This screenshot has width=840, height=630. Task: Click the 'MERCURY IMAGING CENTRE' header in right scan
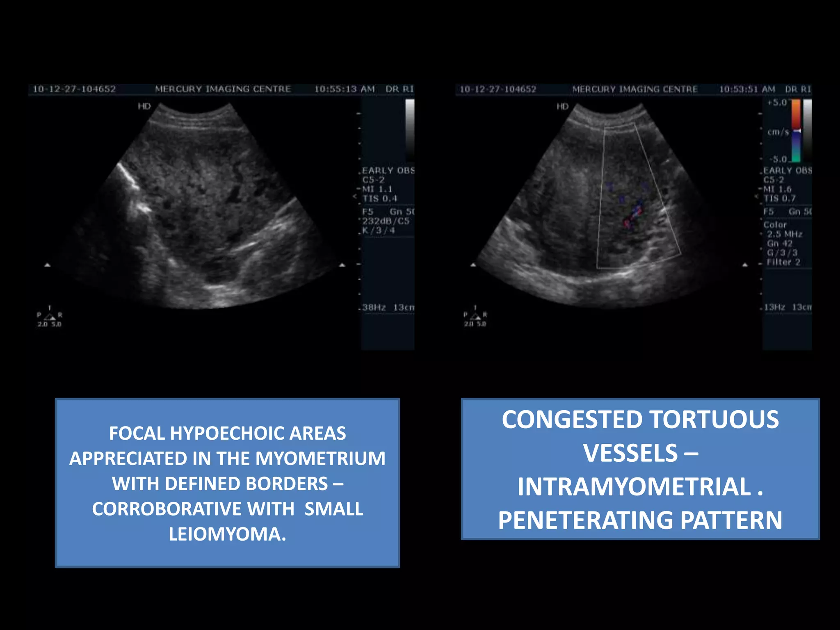635,89
